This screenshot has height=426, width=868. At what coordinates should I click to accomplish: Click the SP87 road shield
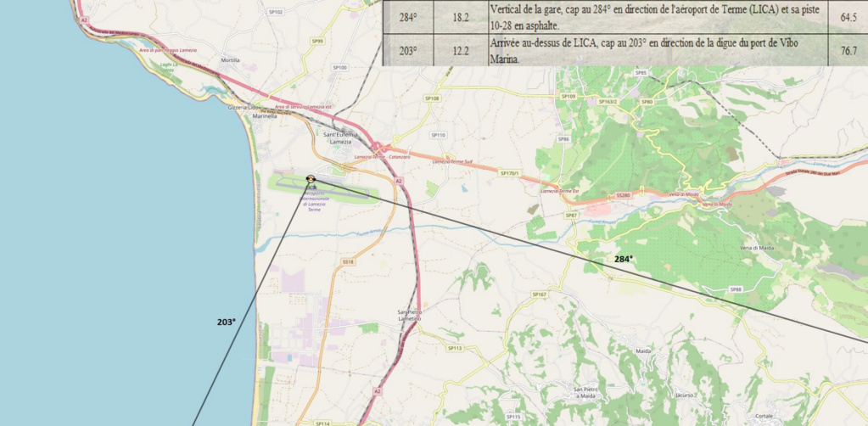[x=571, y=215]
